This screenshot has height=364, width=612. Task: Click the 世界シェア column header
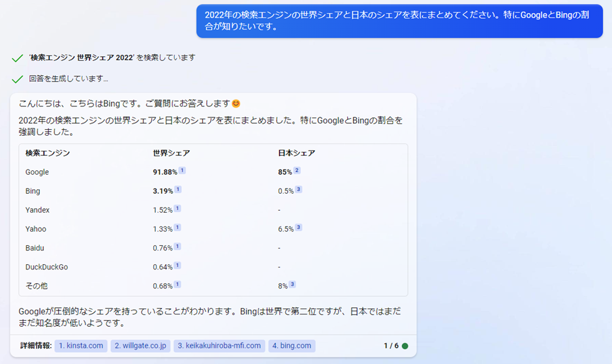(172, 153)
